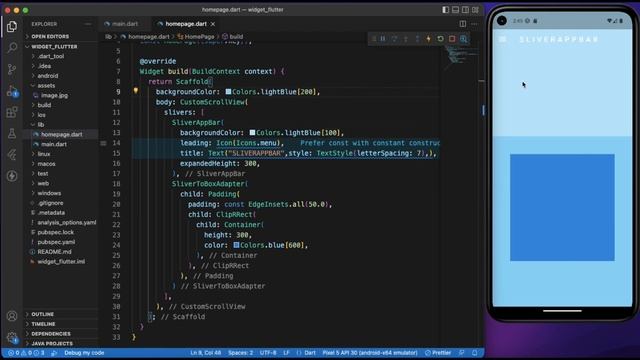Select the Pixel 5 API 30 device
640x360 pixels.
point(370,353)
